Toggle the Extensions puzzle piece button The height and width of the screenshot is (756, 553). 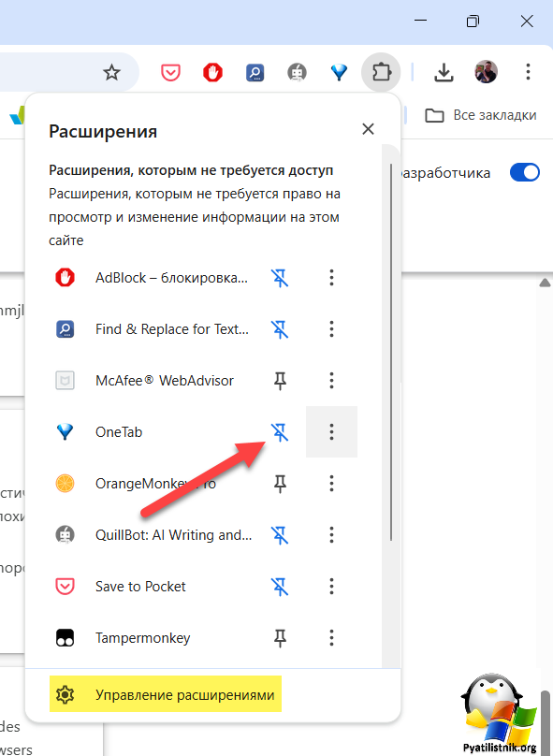click(381, 73)
